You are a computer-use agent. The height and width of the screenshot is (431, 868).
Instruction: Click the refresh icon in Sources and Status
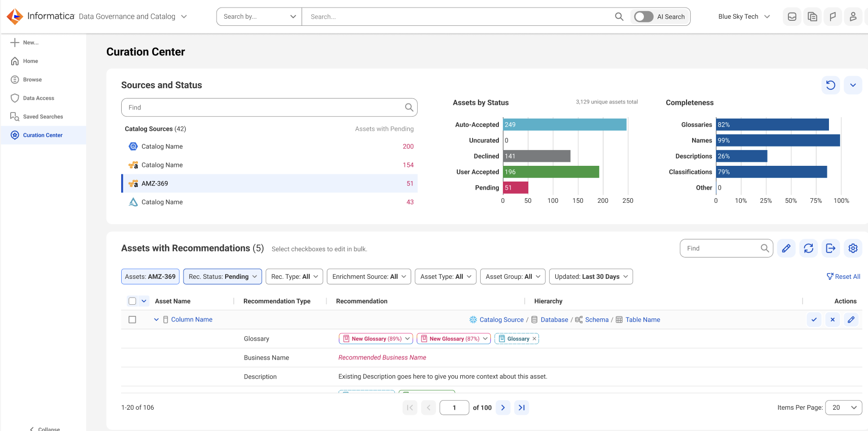pos(830,85)
